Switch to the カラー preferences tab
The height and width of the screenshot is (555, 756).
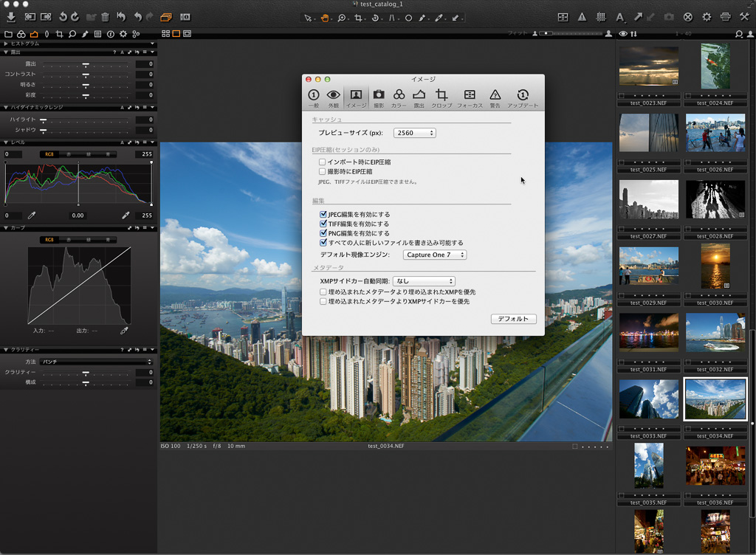(399, 97)
